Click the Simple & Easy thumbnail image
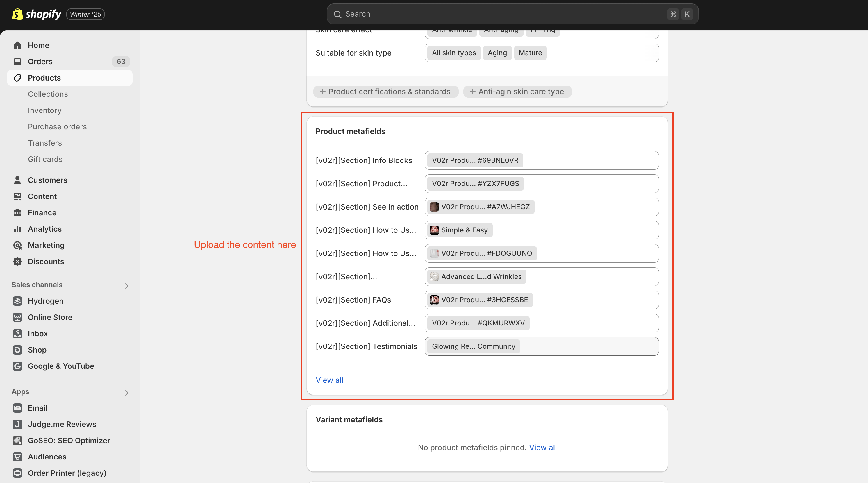Image resolution: width=868 pixels, height=483 pixels. pyautogui.click(x=434, y=230)
